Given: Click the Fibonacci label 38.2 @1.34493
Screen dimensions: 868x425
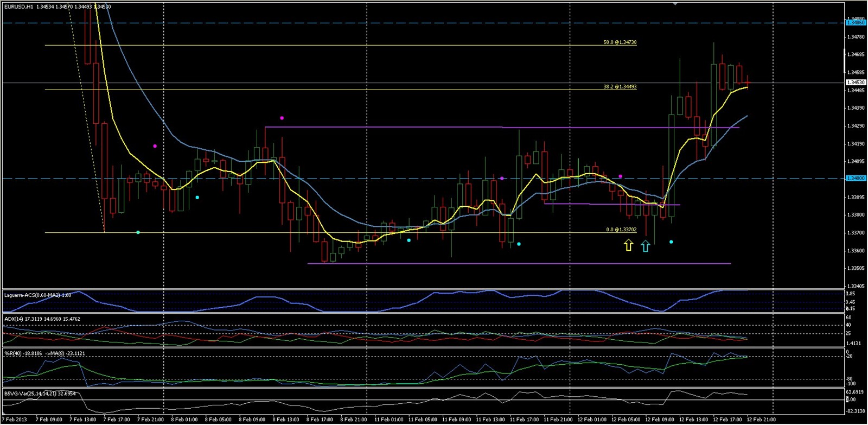Looking at the screenshot, I should coord(620,86).
